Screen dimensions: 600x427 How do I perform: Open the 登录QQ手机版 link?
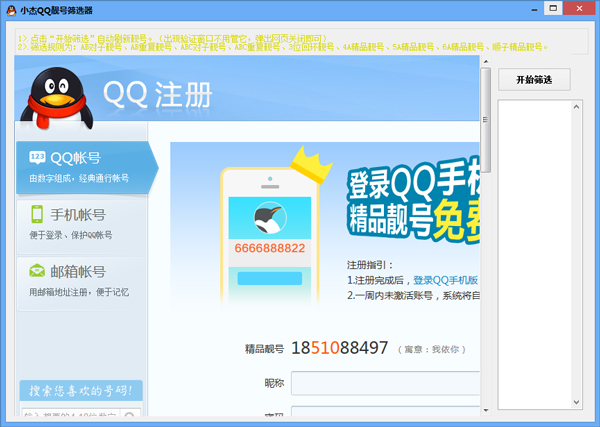tap(446, 280)
